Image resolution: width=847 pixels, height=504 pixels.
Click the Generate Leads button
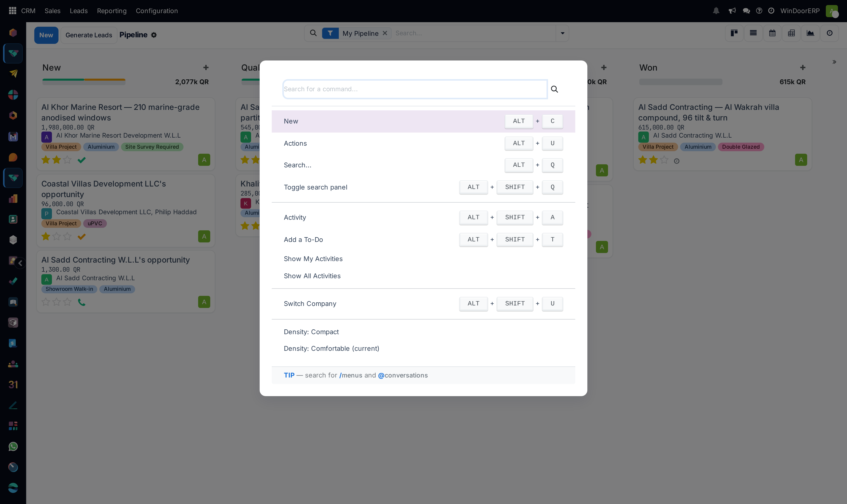point(89,35)
